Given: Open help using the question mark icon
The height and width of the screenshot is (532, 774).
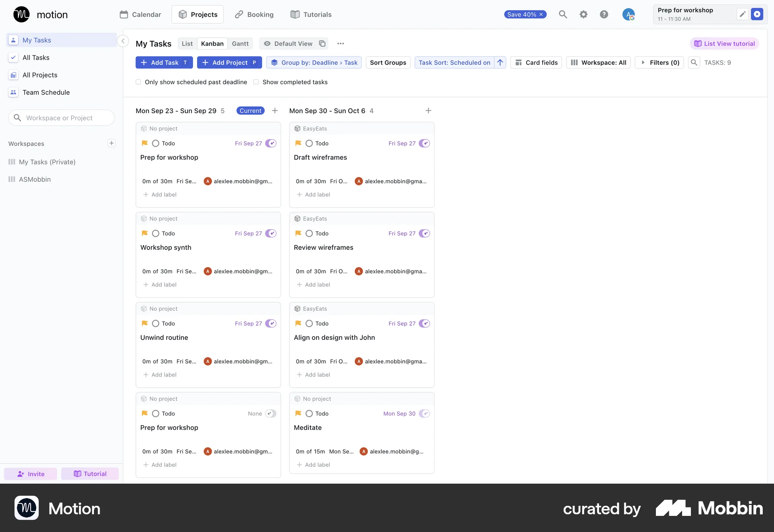Looking at the screenshot, I should point(604,14).
